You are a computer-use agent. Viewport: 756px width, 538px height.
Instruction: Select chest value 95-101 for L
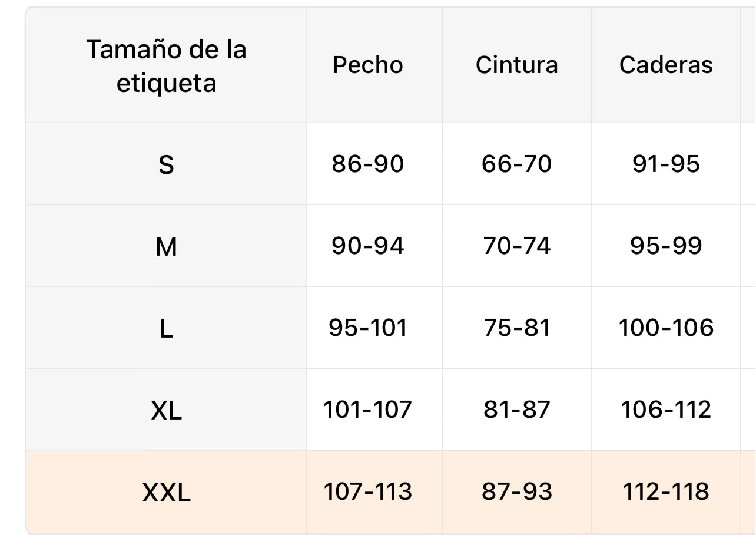point(368,328)
